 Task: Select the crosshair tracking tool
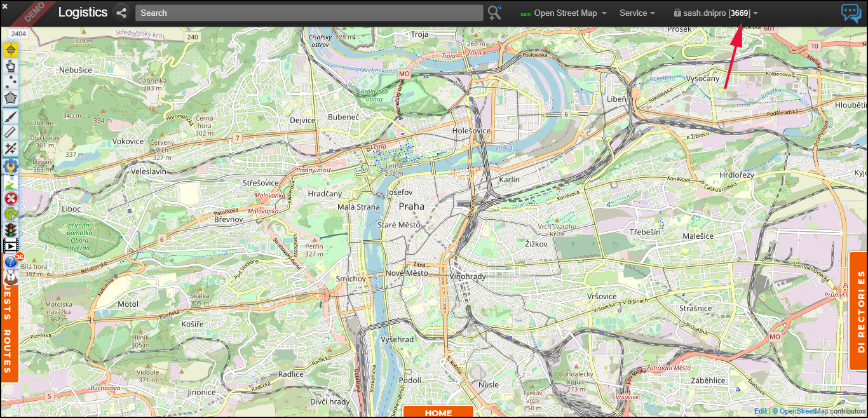tap(10, 49)
